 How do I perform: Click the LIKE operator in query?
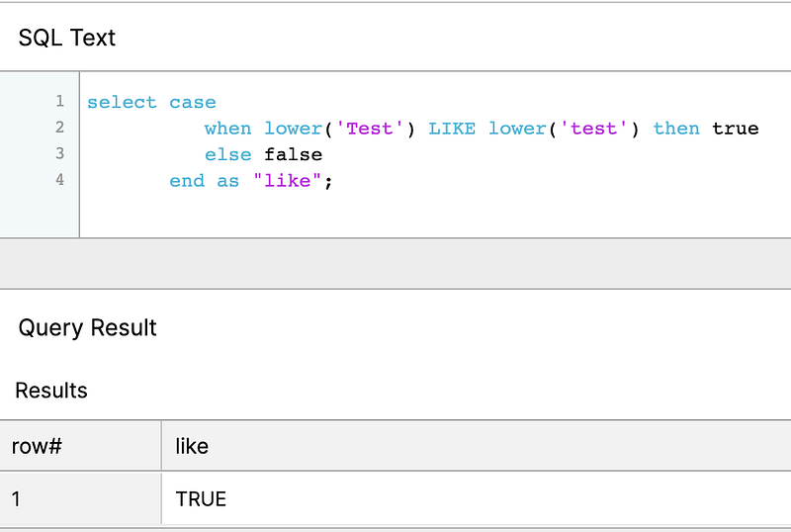point(452,129)
